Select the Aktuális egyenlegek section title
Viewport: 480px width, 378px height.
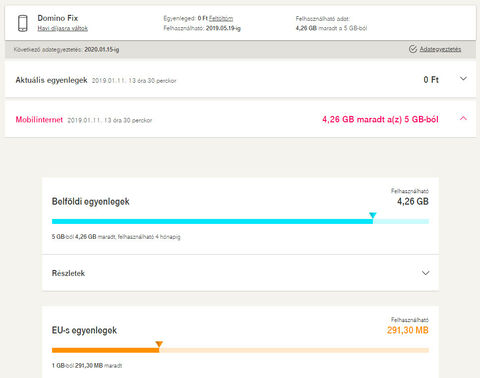click(51, 80)
